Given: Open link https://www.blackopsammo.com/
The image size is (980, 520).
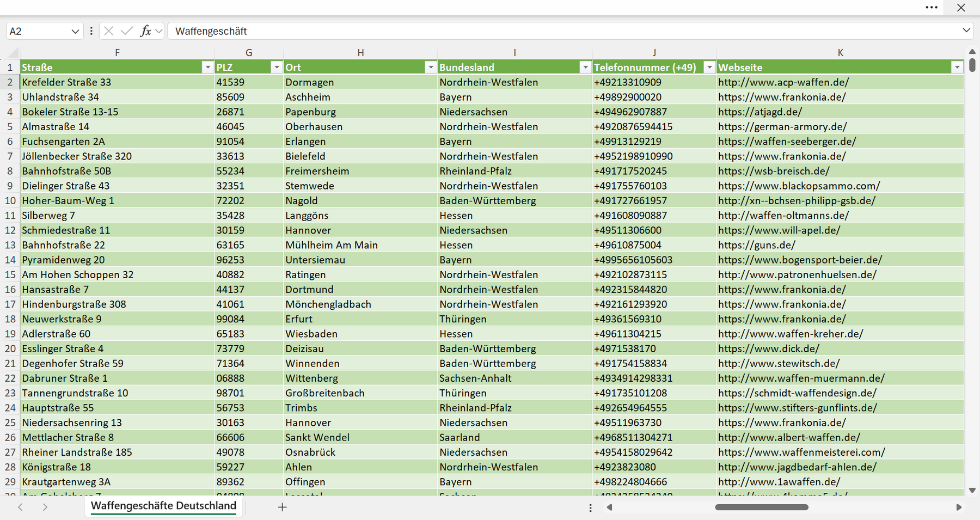Looking at the screenshot, I should coord(799,186).
